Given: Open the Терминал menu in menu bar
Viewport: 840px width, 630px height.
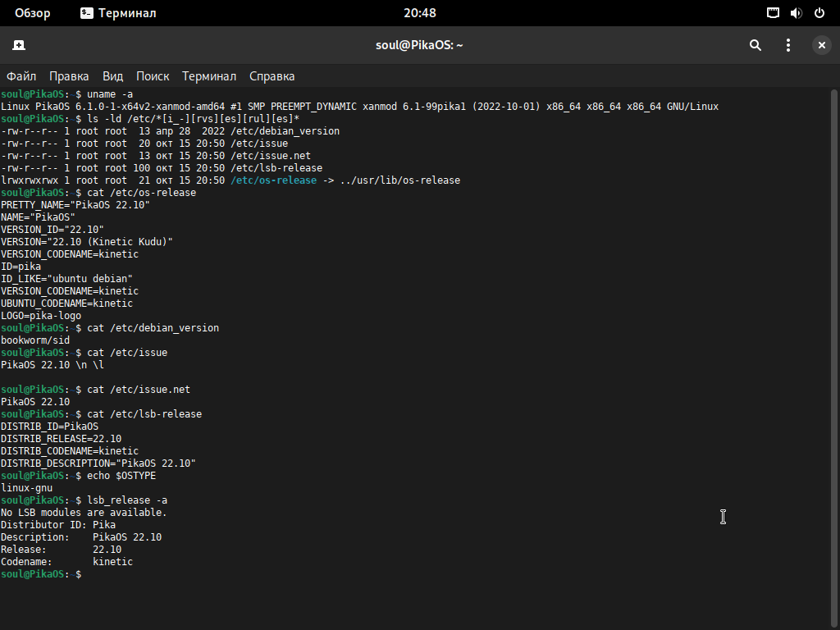Looking at the screenshot, I should (x=209, y=76).
